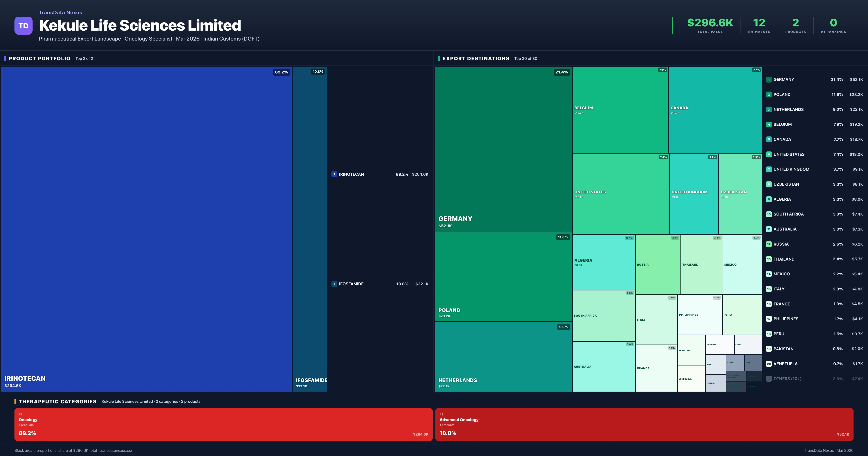This screenshot has height=456, width=868.
Task: Select the rank 20 badge next to VENEZUELA
Action: [x=769, y=364]
